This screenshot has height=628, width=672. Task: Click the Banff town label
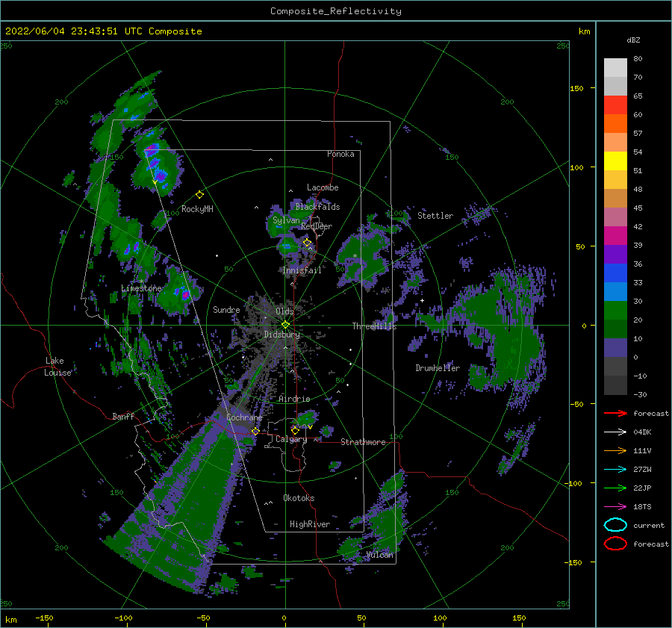123,417
